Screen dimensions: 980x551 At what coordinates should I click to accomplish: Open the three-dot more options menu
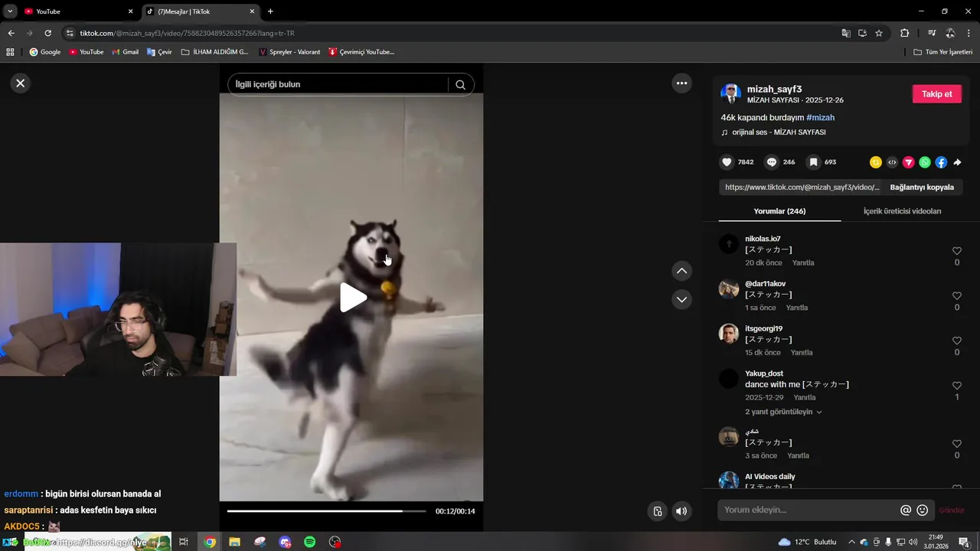point(681,83)
